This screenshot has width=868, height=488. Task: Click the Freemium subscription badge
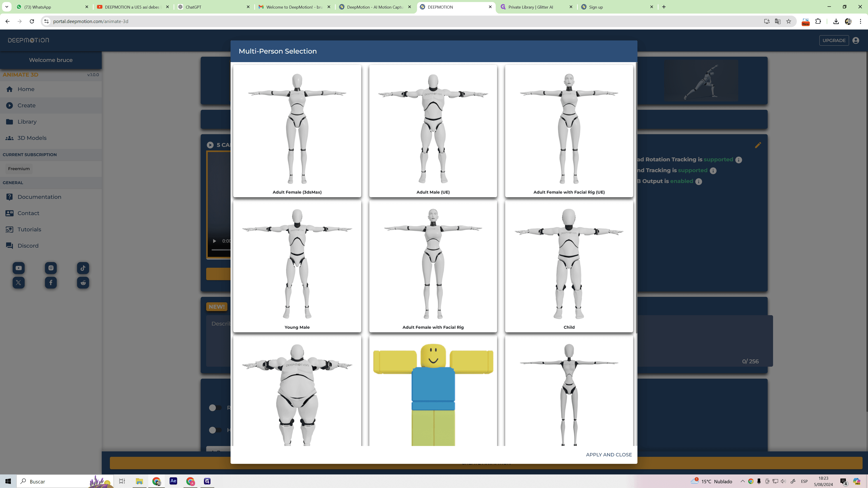19,169
